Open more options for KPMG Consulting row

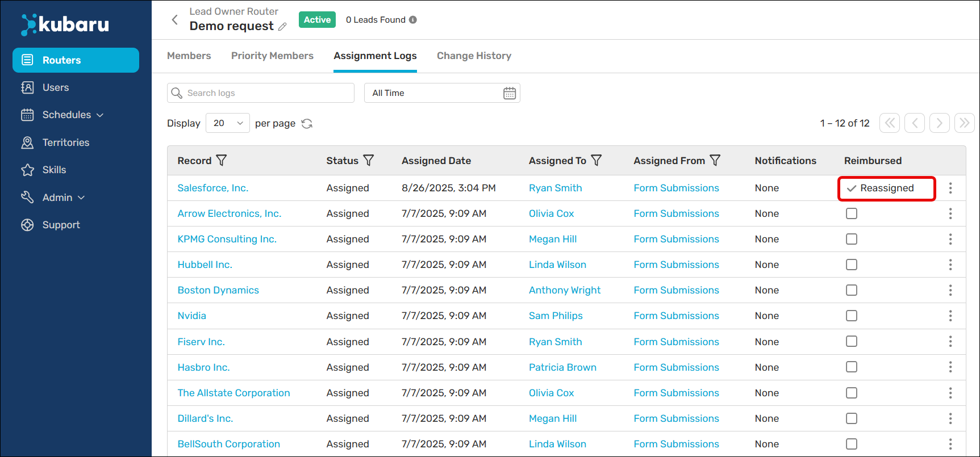[950, 239]
